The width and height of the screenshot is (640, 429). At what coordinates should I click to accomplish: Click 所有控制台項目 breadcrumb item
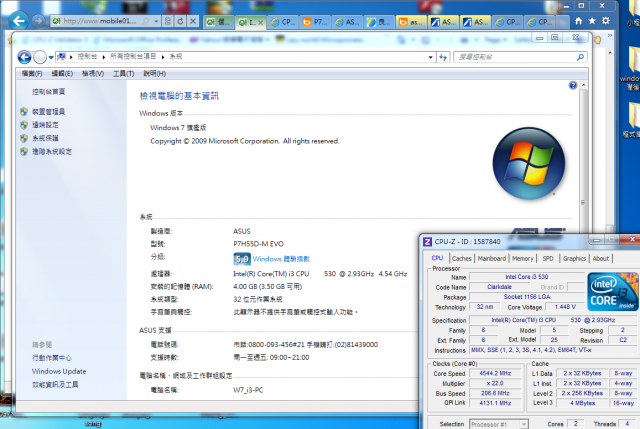pos(133,57)
